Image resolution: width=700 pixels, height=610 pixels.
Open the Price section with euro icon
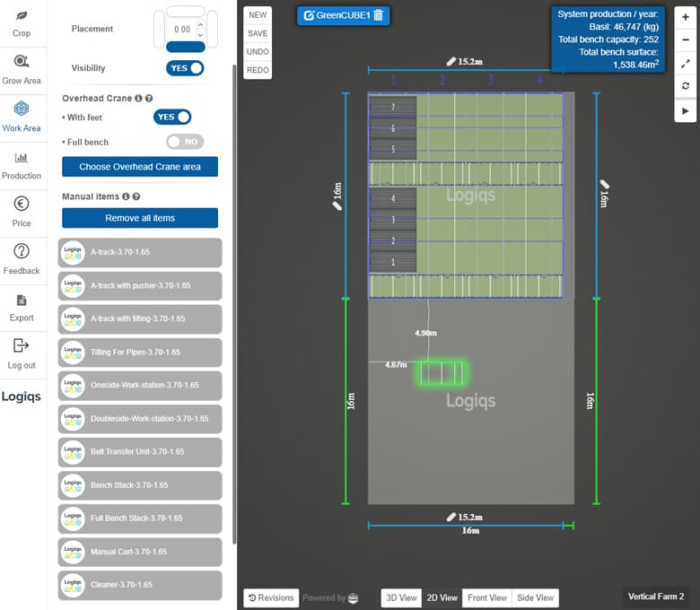(x=22, y=212)
